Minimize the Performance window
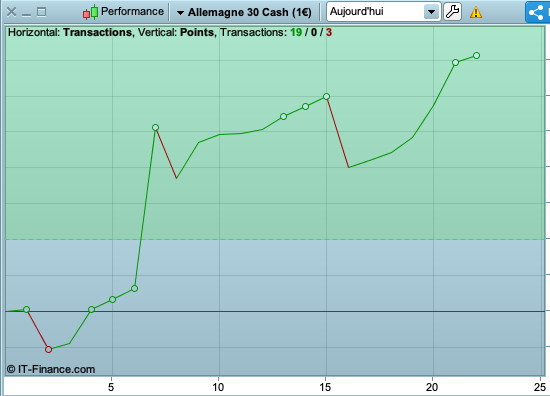Image resolution: width=550 pixels, height=396 pixels. click(26, 15)
